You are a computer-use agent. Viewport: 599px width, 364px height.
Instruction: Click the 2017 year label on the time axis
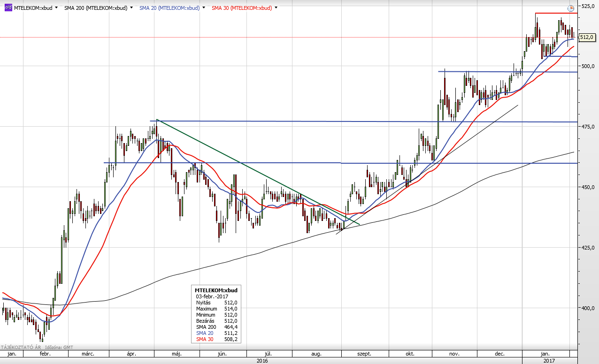[x=549, y=361]
